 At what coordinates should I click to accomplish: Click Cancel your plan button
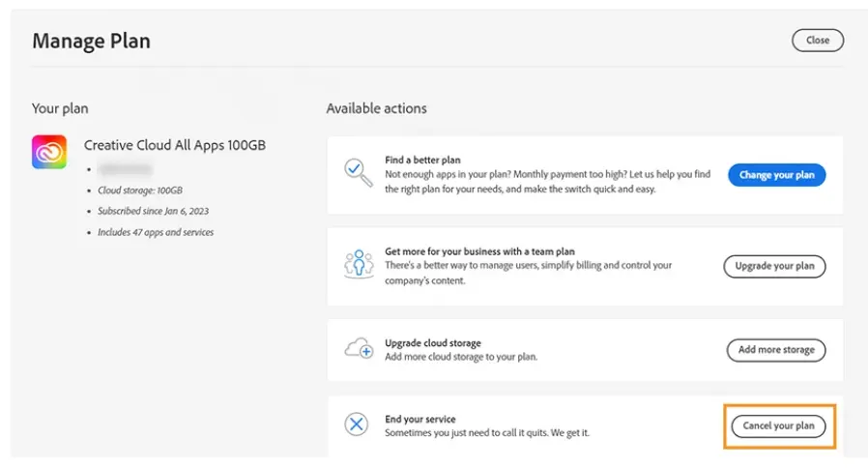(x=778, y=425)
